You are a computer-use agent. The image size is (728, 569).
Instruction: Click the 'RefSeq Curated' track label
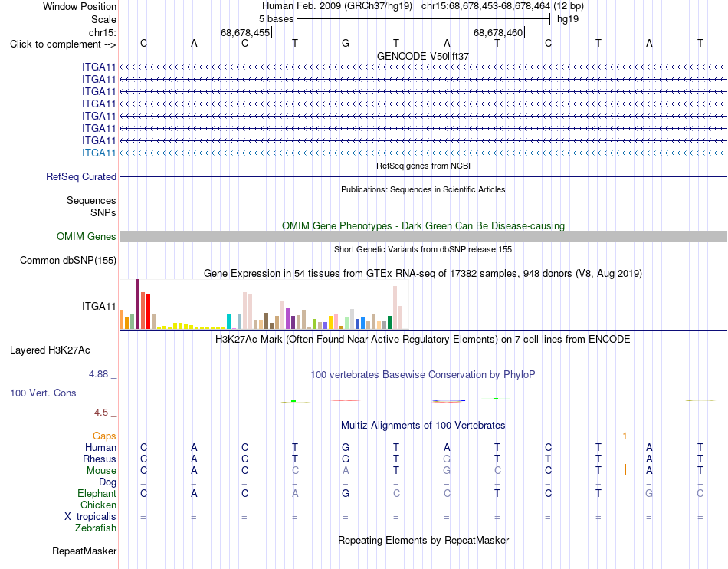point(81,177)
